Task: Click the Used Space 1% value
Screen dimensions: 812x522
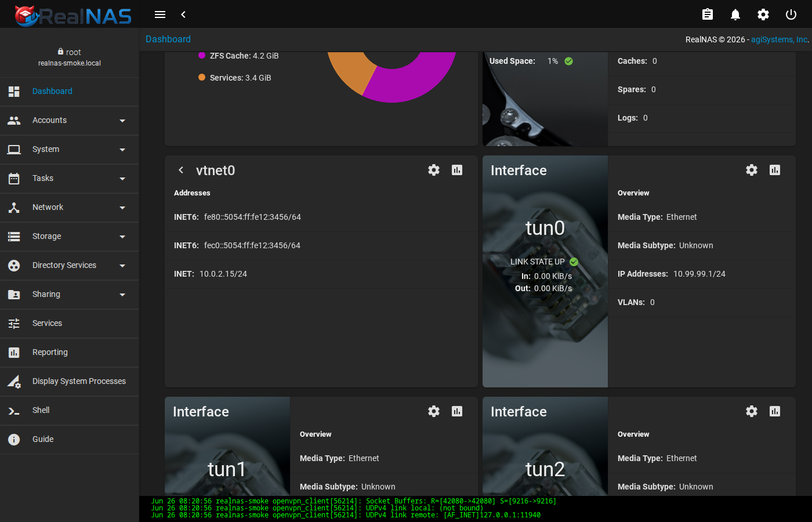Action: point(553,61)
